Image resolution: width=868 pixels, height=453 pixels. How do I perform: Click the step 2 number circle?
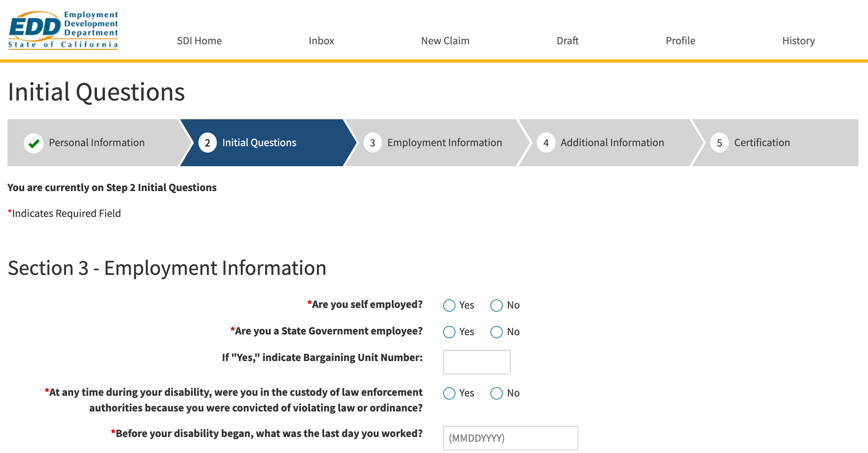207,143
